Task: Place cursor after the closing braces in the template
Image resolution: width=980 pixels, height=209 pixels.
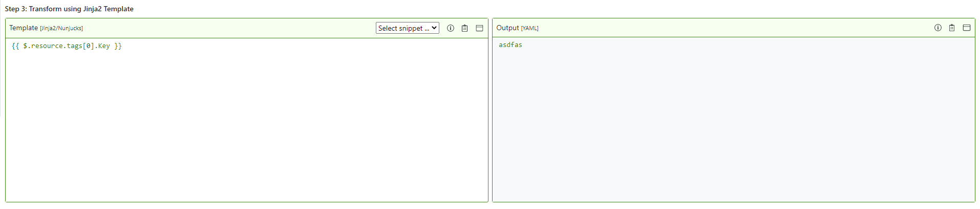Action: (x=122, y=46)
